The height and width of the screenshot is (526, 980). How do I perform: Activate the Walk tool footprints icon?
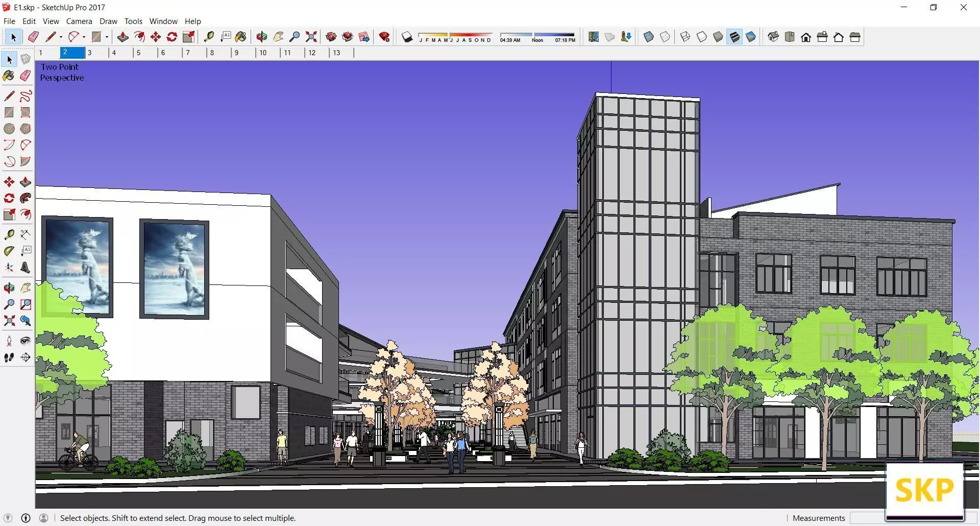coord(9,357)
